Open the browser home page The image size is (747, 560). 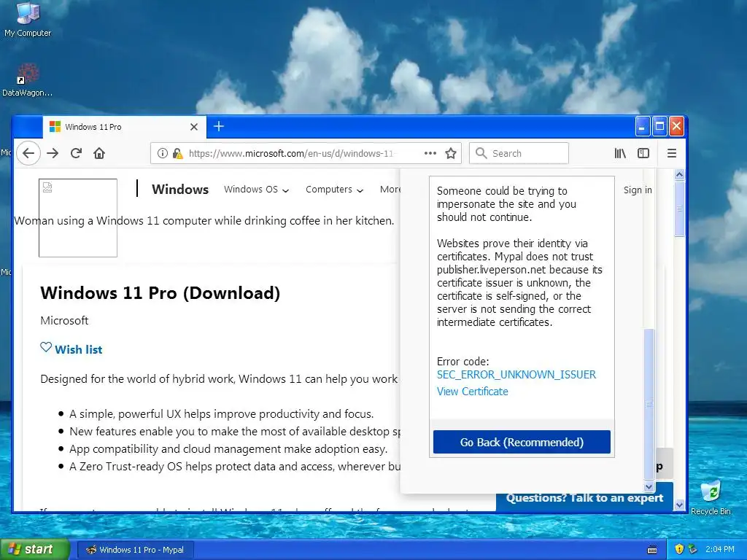(x=99, y=153)
